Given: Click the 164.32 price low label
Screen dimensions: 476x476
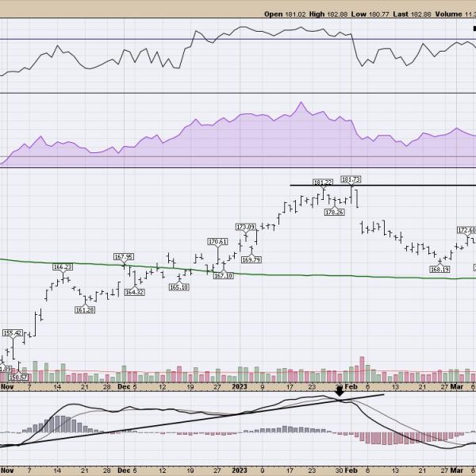Looking at the screenshot, I should [x=135, y=292].
